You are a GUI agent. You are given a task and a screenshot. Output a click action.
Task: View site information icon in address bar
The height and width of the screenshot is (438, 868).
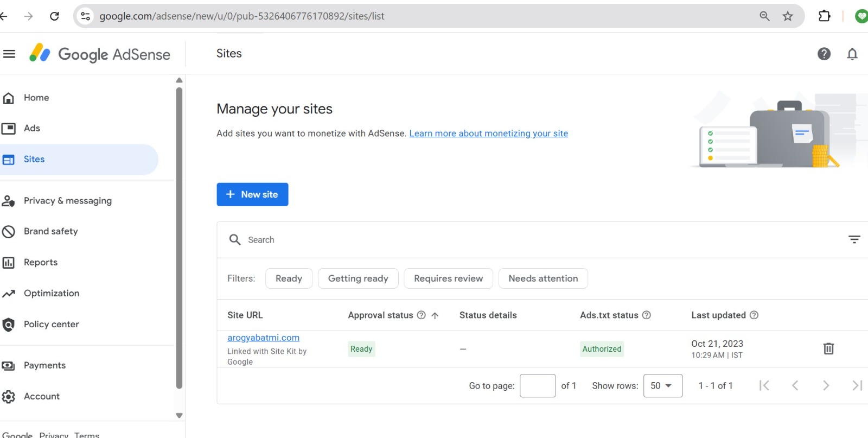click(x=85, y=16)
